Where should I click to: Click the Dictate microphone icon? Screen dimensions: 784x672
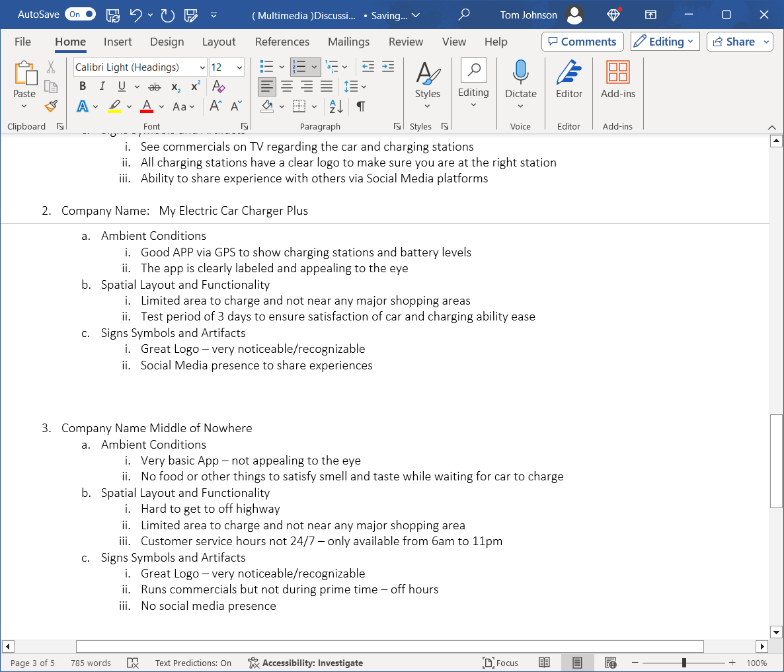click(x=520, y=73)
